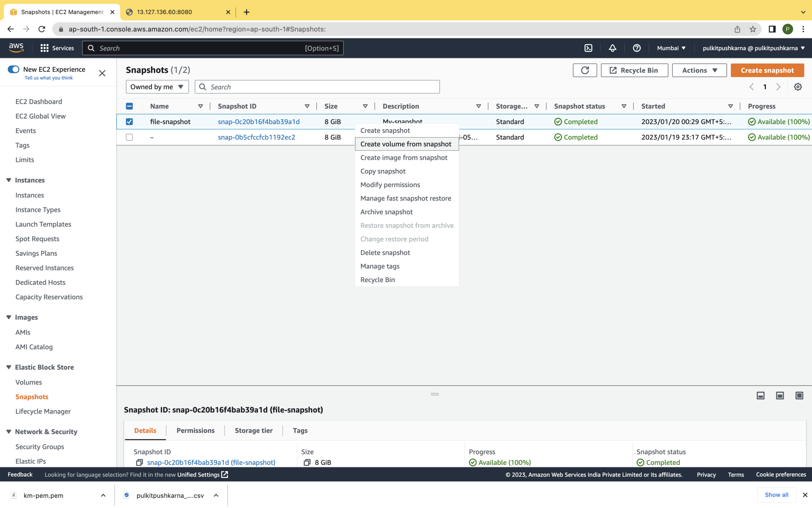This screenshot has height=508, width=812.
Task: Open snapshot snap-0b5cfccfcb1192ec2 link
Action: pos(256,137)
